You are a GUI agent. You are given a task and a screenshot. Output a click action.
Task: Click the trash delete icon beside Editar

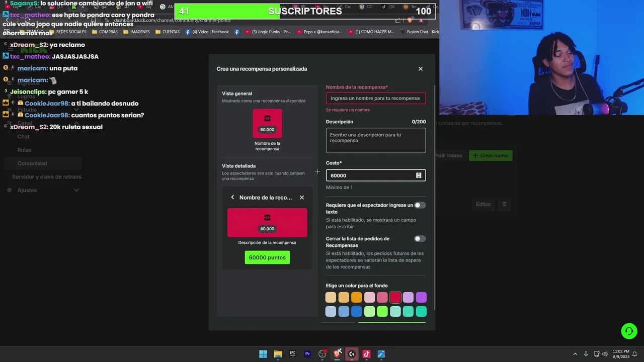click(505, 204)
